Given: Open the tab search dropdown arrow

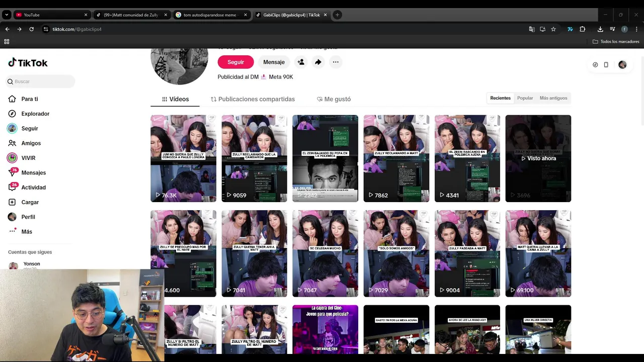Looking at the screenshot, I should (x=7, y=15).
